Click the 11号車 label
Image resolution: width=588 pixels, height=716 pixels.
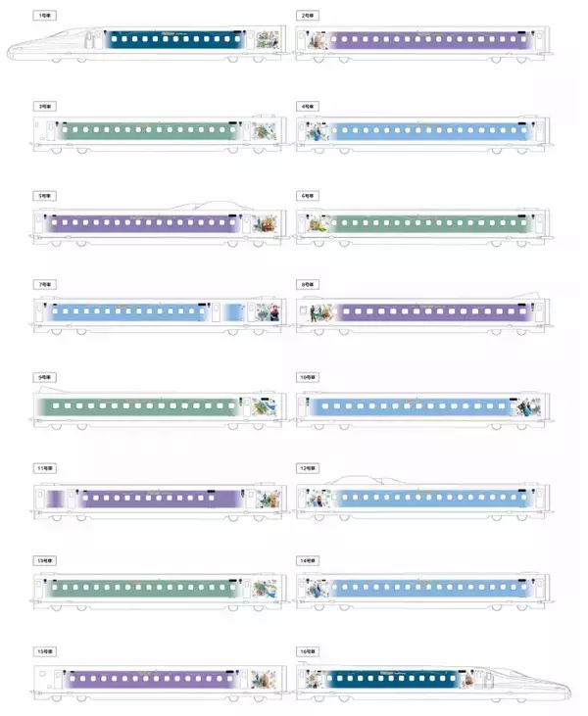[45, 466]
